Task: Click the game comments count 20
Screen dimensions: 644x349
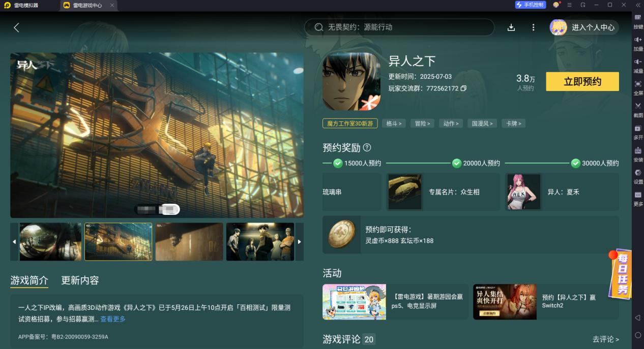Action: tap(369, 339)
